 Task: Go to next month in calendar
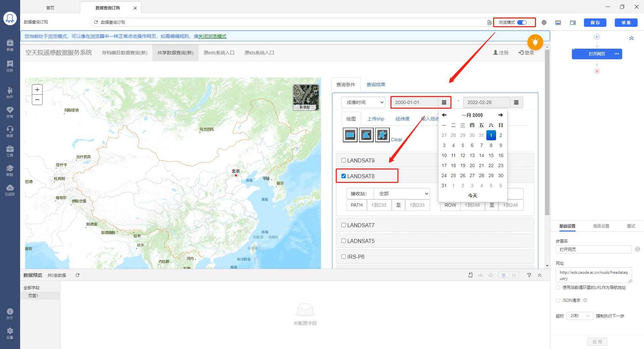[500, 115]
